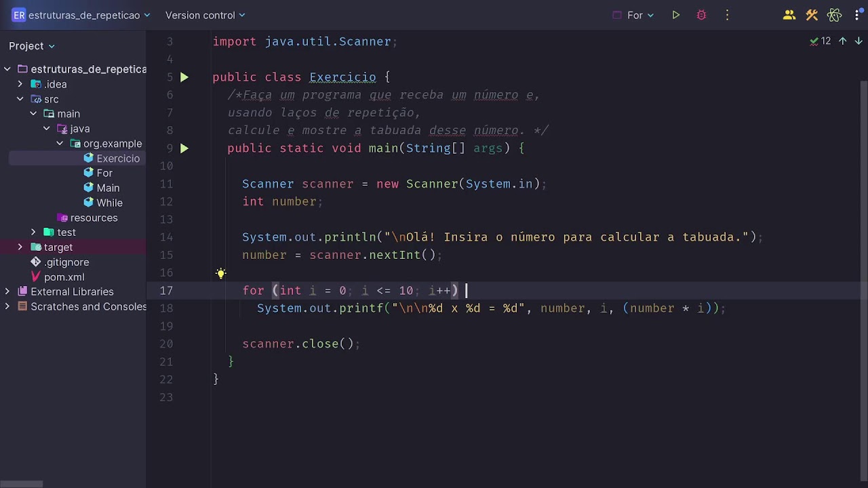This screenshot has height=488, width=868.
Task: Click 'printf' on line 18
Action: point(361,308)
